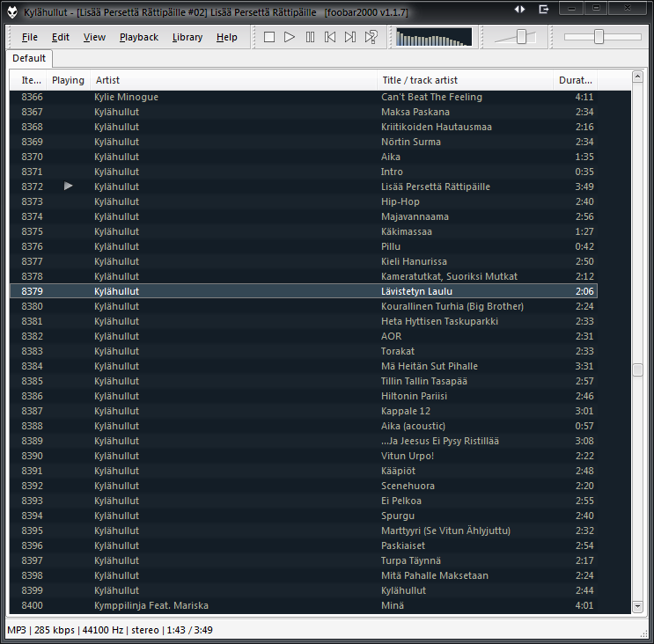Play a random track

(371, 37)
